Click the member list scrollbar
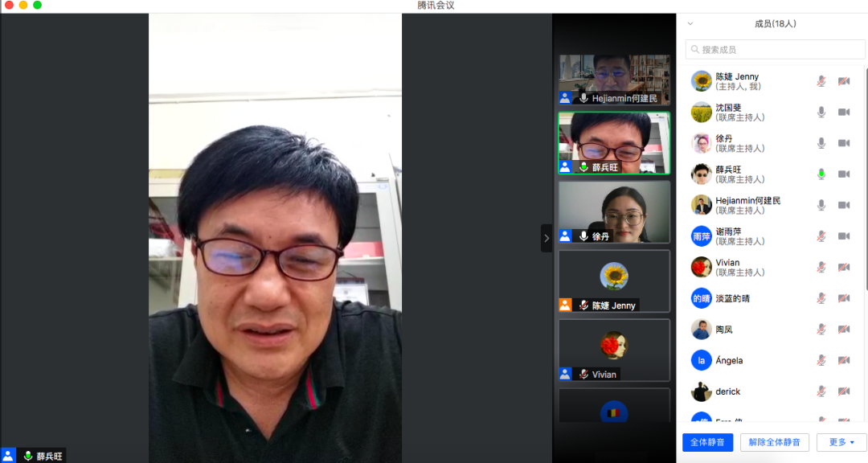Screen dimensions: 868x463 click(x=865, y=177)
